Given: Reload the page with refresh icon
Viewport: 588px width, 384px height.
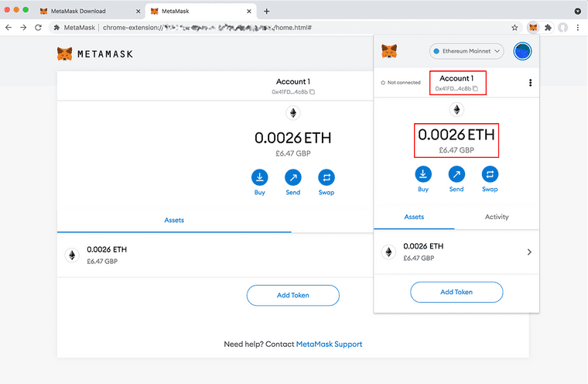Looking at the screenshot, I should click(38, 27).
